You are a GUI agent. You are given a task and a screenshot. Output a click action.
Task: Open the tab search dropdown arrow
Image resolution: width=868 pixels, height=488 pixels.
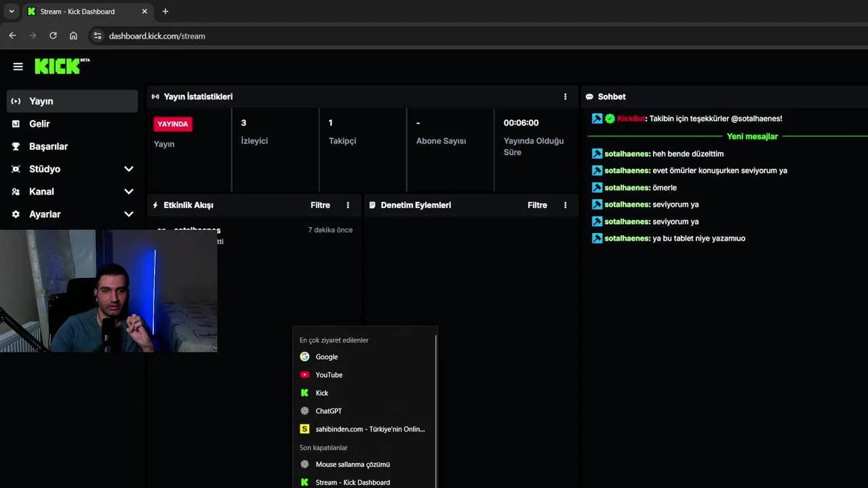tap(12, 12)
